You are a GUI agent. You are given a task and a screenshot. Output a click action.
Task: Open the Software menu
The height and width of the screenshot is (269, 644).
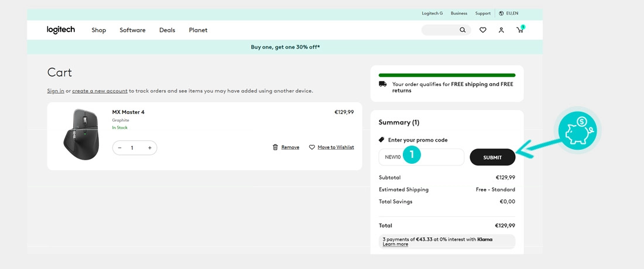pos(132,30)
